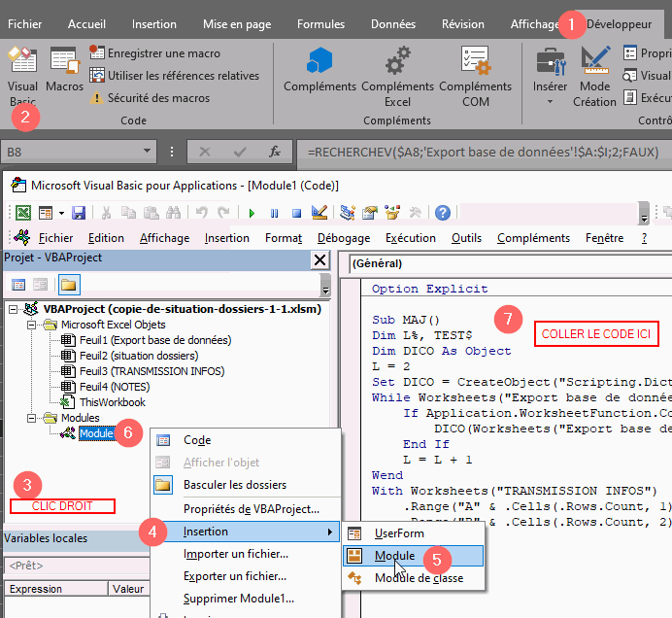
Task: Click the Save icon in VBA toolbar
Action: click(x=80, y=213)
